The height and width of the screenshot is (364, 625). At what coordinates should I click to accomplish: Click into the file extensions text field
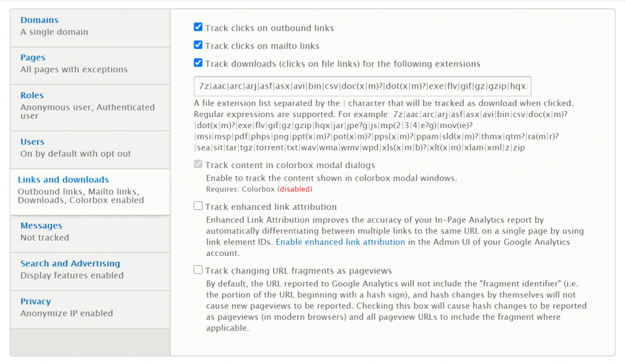point(362,86)
